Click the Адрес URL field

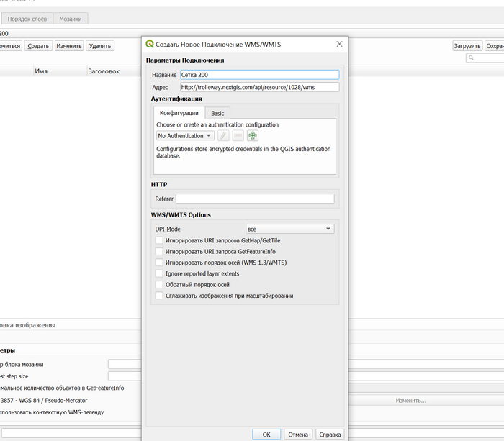point(258,87)
